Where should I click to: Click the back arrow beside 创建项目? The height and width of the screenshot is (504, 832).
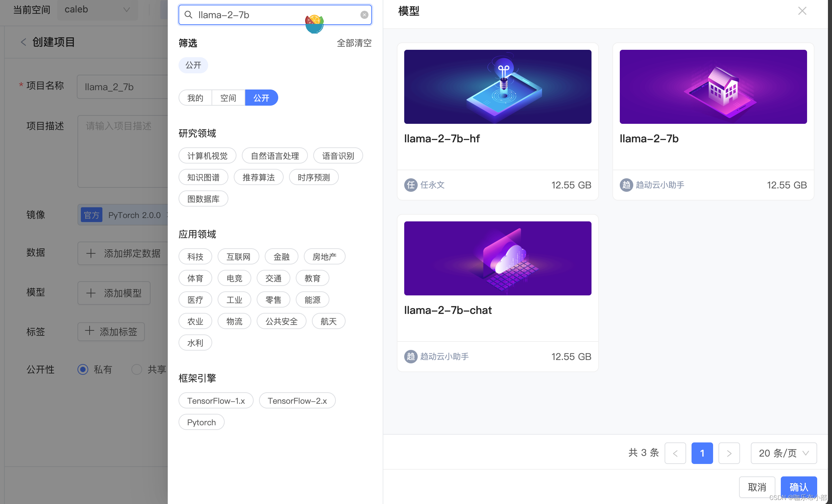(x=23, y=42)
